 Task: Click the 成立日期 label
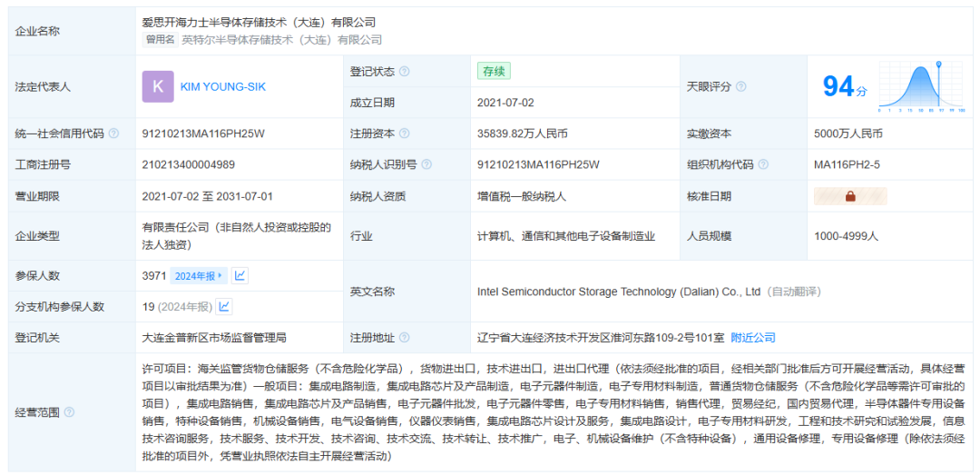point(373,103)
